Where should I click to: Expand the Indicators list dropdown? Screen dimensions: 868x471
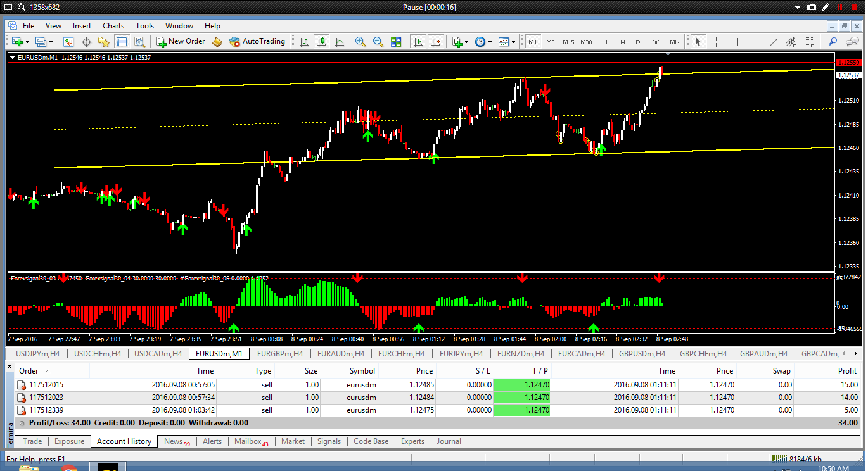(x=467, y=42)
